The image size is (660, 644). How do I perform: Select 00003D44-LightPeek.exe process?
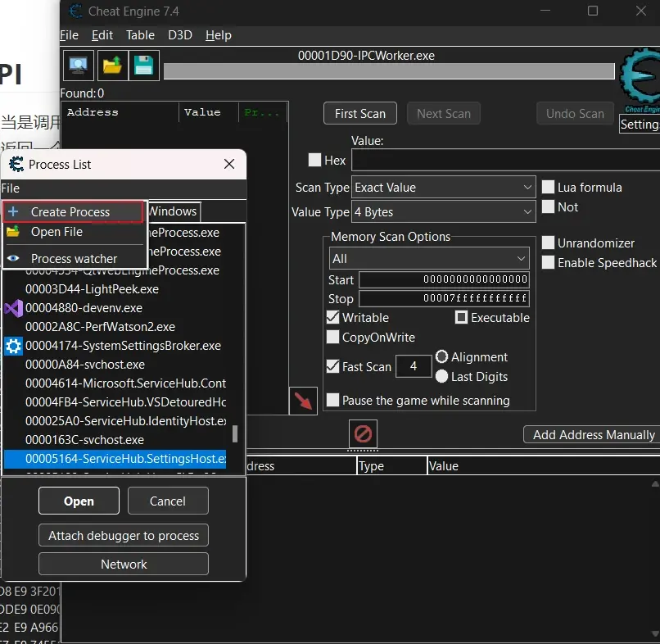tap(115, 289)
